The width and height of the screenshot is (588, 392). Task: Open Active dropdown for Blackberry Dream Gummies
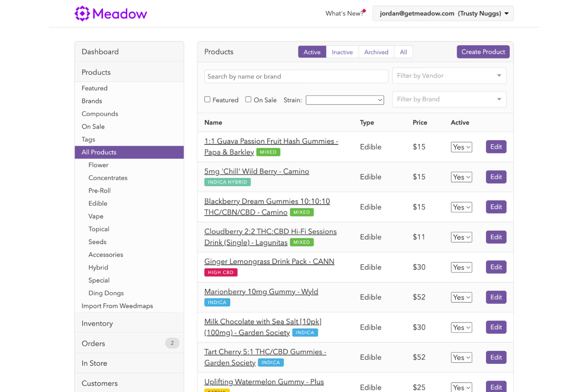[x=461, y=207]
